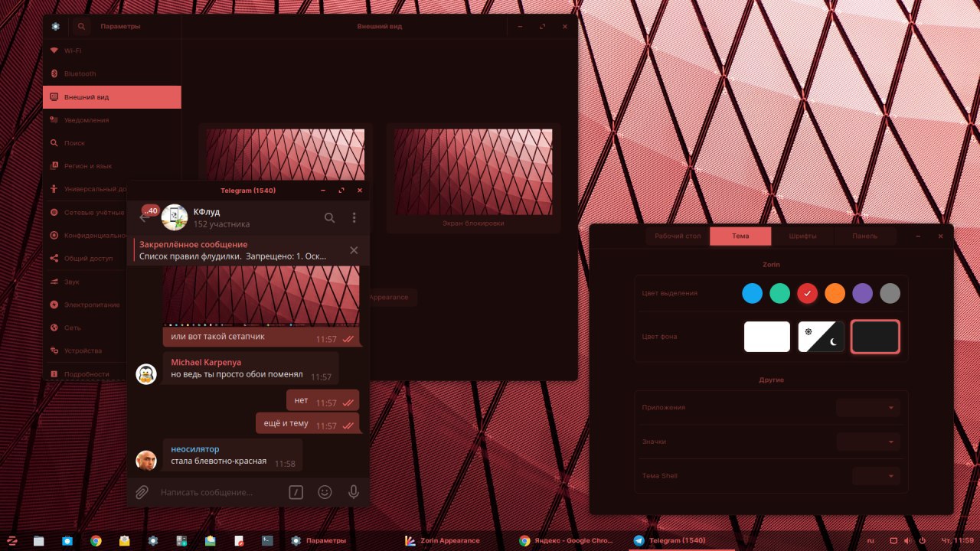Open the Software store taskbar icon
Viewport: 980px width, 551px height.
click(x=67, y=540)
